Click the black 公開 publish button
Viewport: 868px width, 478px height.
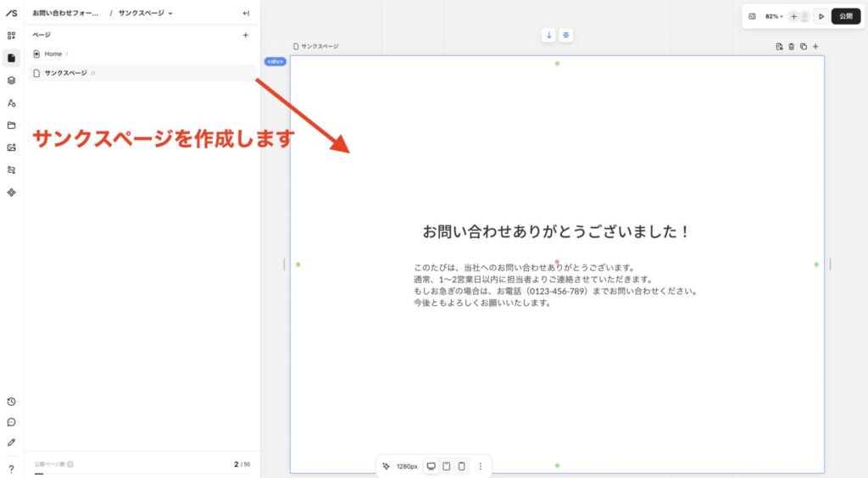845,16
